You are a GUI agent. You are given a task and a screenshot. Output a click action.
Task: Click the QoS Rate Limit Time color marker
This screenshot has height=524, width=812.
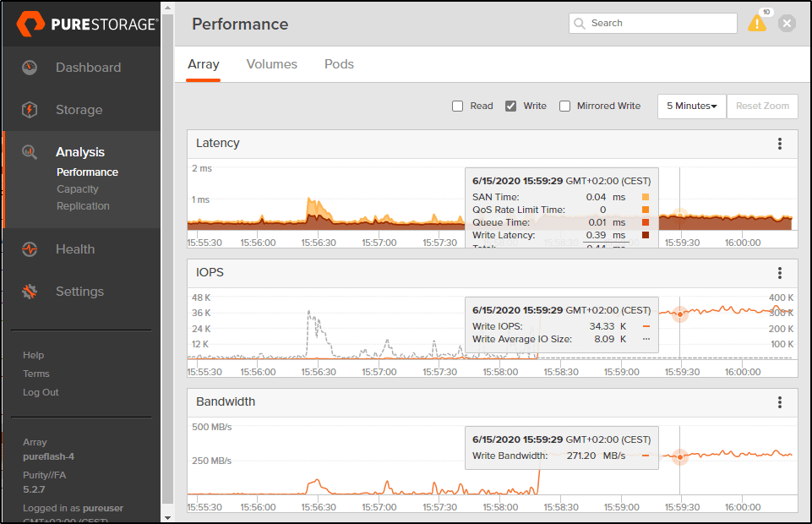[x=646, y=209]
